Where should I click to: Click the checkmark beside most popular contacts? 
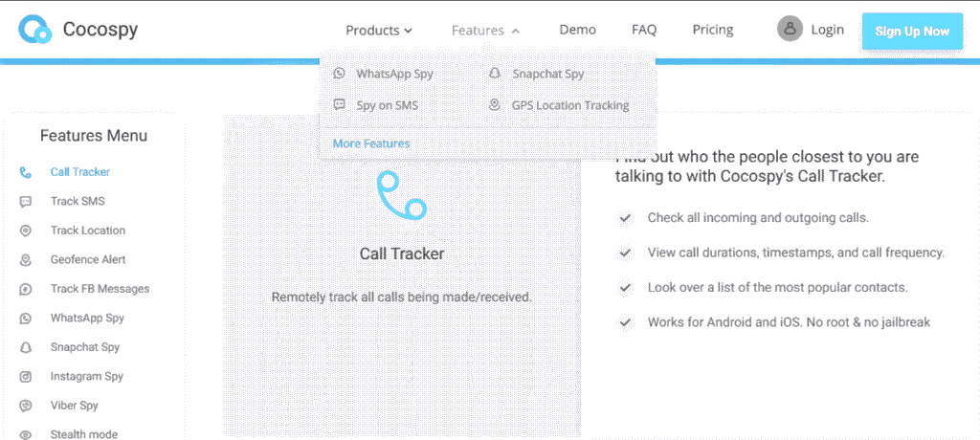point(624,288)
